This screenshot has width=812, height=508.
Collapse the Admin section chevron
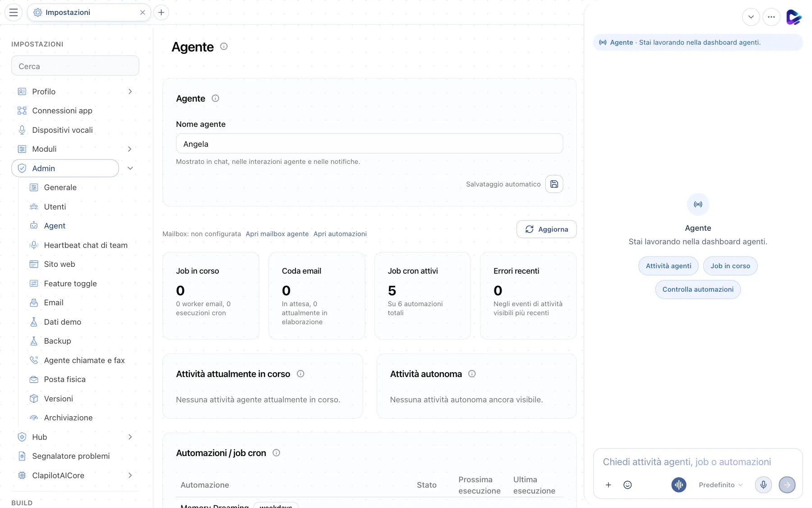point(130,168)
